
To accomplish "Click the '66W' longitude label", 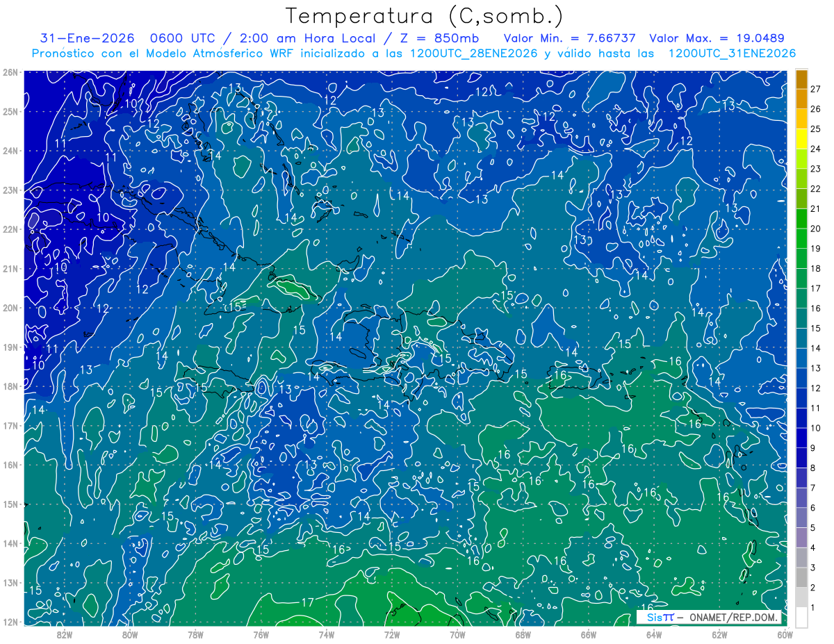I will [x=589, y=634].
